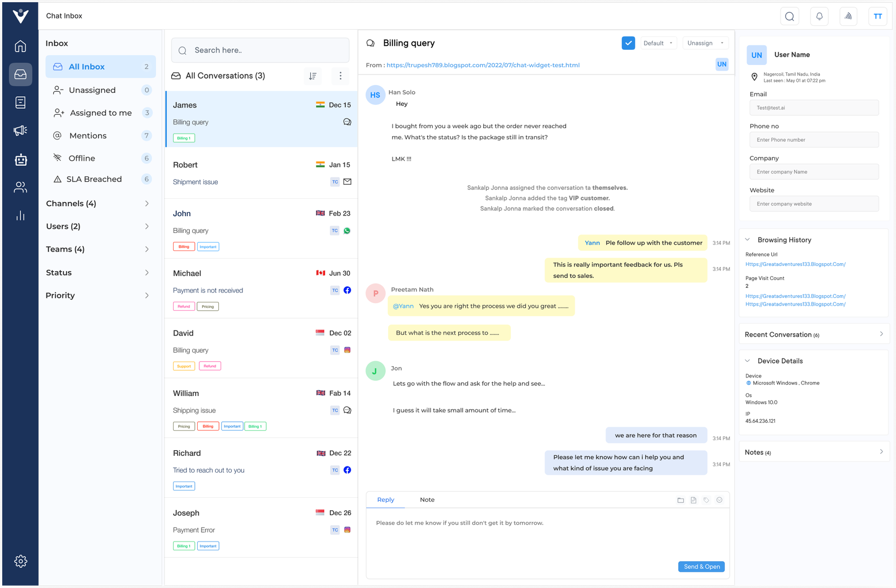Click the @Yann mention in Preetam's message
The image size is (896, 588).
403,306
